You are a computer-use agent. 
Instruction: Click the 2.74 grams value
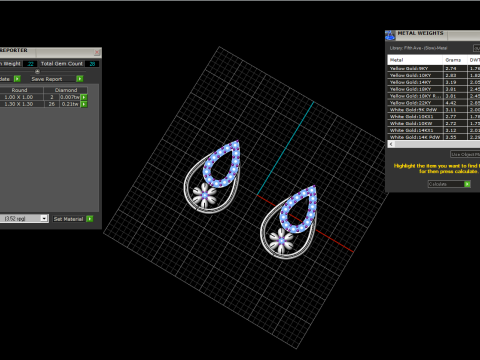coord(451,68)
